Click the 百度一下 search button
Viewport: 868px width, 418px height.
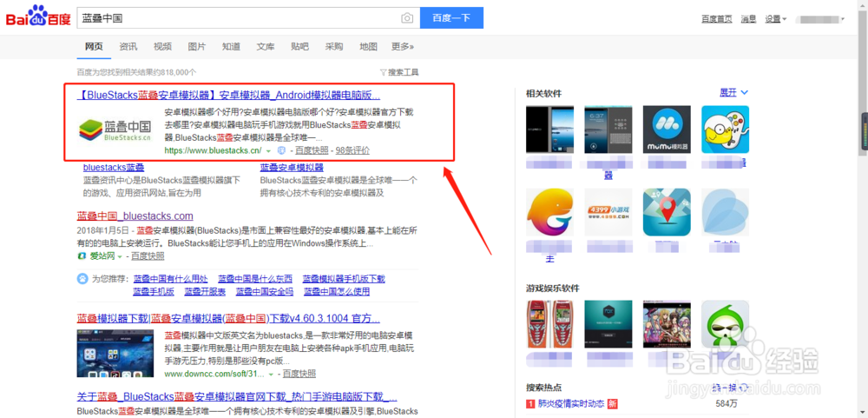point(451,17)
